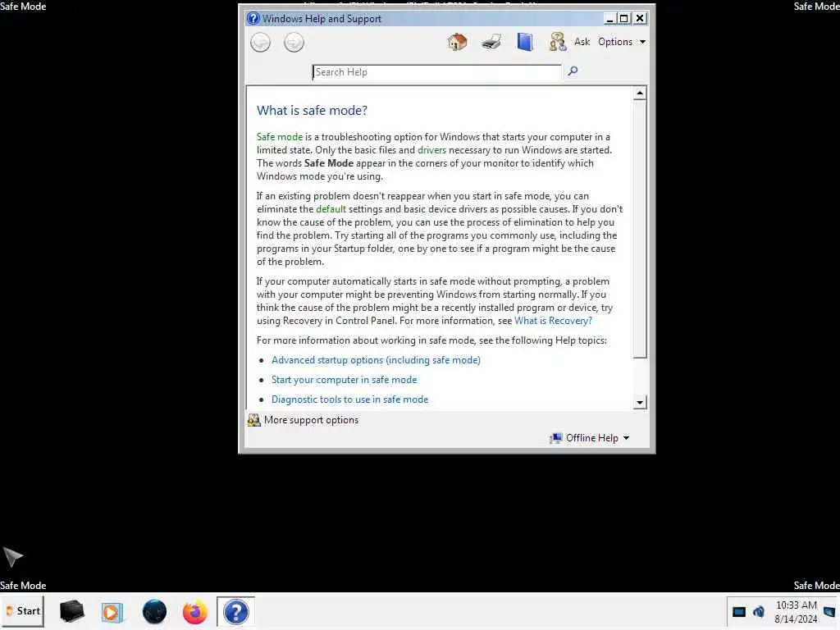840x630 pixels.
Task: Click the scrollbar down arrow
Action: click(640, 402)
